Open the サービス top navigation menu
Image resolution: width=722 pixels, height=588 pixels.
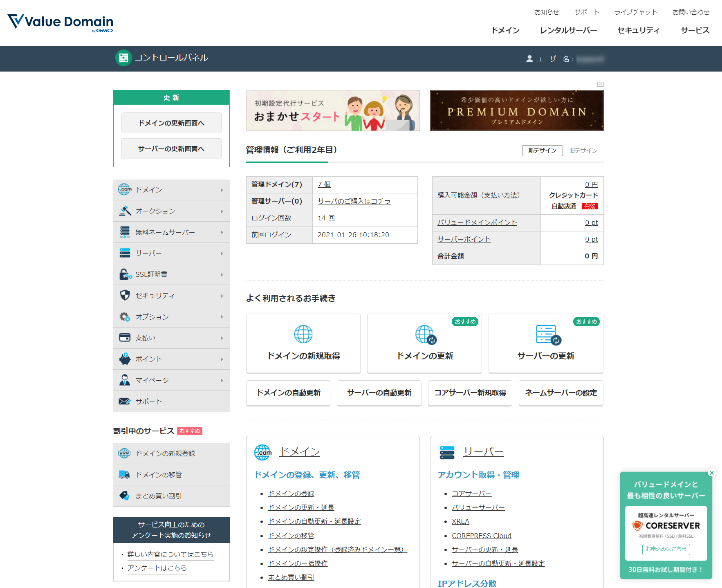[695, 30]
